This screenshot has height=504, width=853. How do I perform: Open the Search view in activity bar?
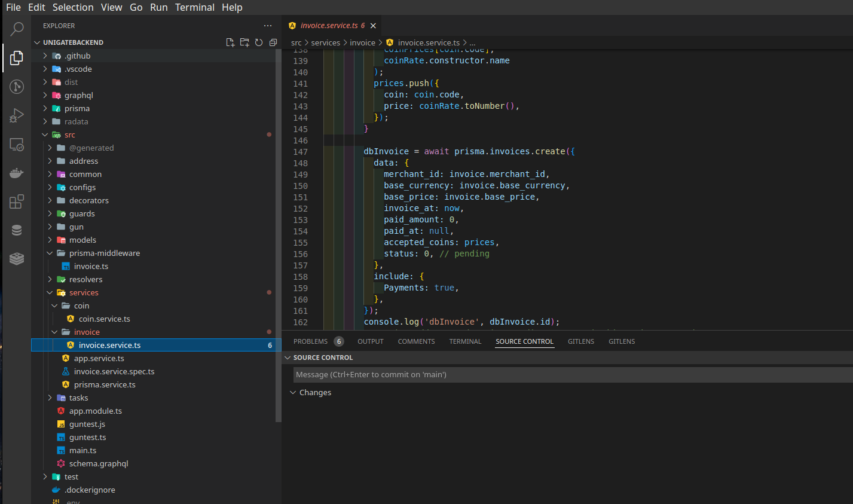(x=17, y=29)
